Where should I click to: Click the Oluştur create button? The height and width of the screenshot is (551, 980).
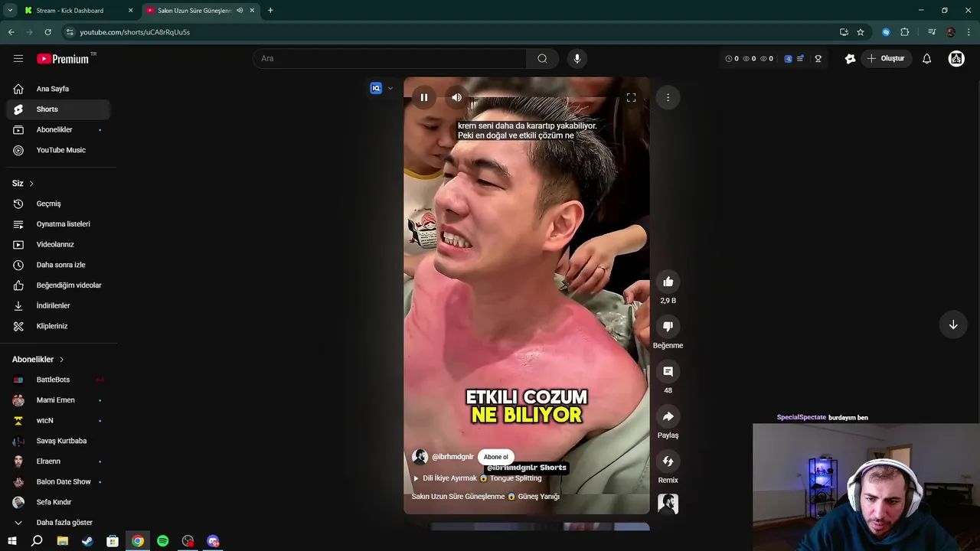(886, 58)
